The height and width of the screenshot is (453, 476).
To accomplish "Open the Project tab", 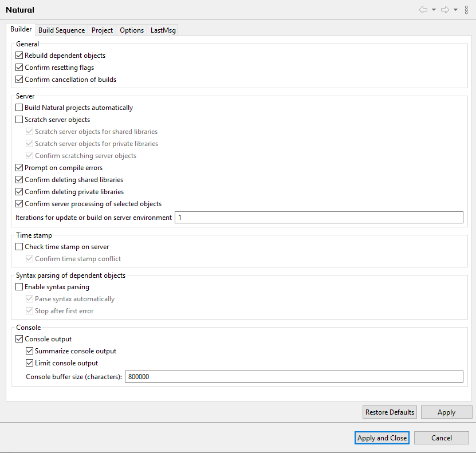I will (x=102, y=30).
